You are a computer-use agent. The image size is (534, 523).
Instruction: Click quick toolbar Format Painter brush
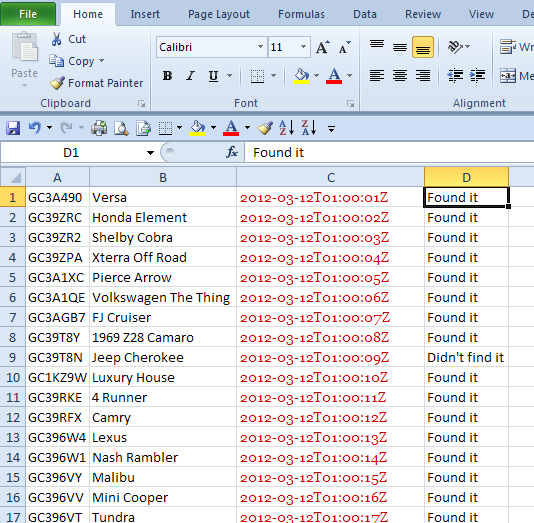[265, 128]
